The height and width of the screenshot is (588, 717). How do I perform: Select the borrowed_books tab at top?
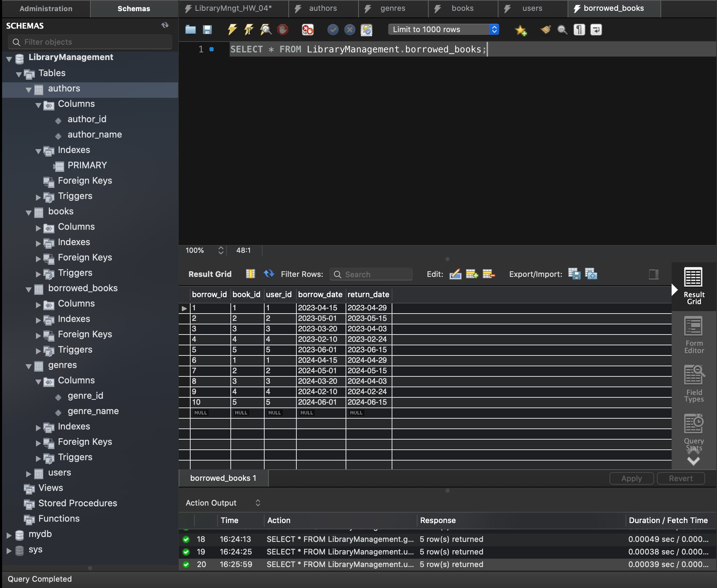pos(613,8)
